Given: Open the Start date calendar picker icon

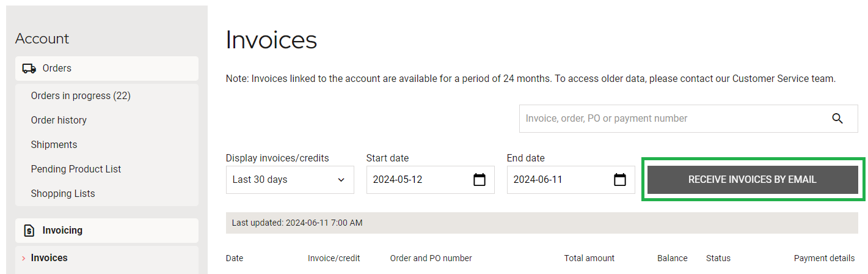Looking at the screenshot, I should 480,180.
